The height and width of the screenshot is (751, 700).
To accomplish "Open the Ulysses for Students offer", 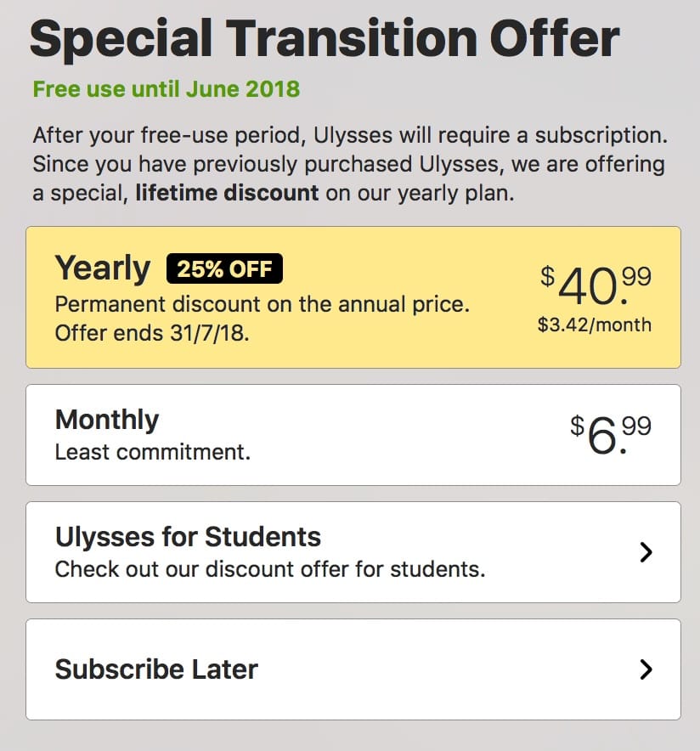I will (x=188, y=537).
